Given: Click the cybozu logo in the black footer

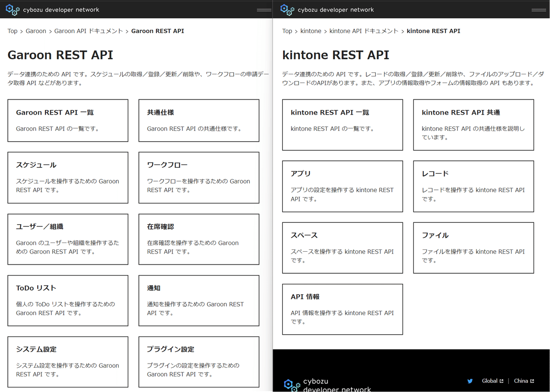Looking at the screenshot, I should tap(327, 385).
